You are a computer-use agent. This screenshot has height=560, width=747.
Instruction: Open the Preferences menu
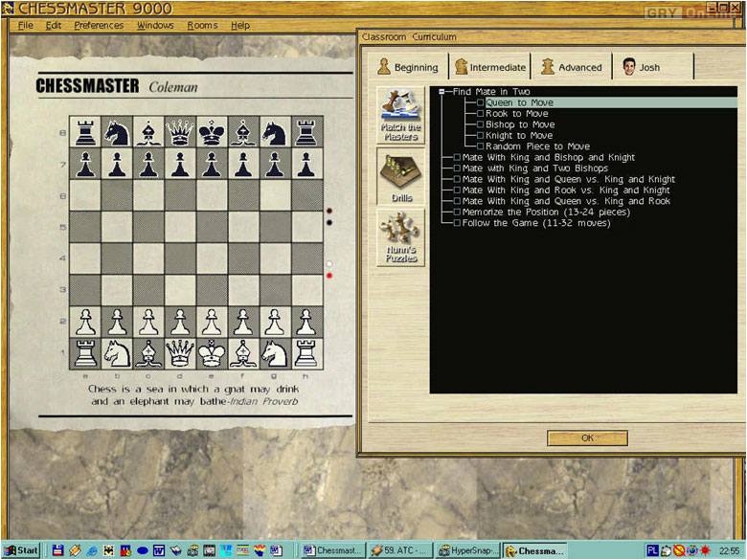[99, 25]
